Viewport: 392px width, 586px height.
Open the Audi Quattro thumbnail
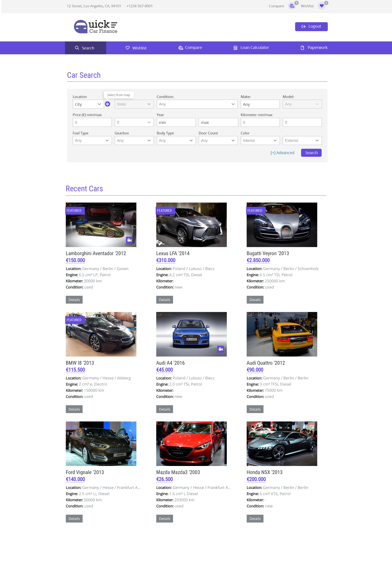coord(282,334)
